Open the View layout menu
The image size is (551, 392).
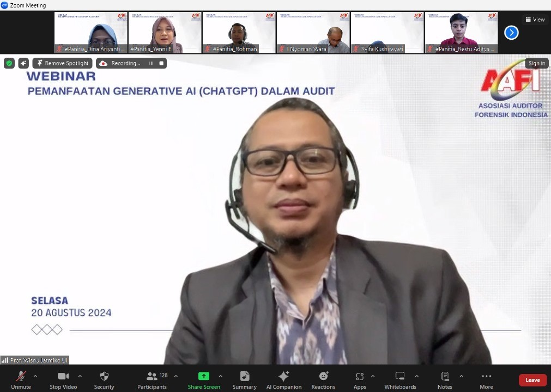[x=535, y=20]
